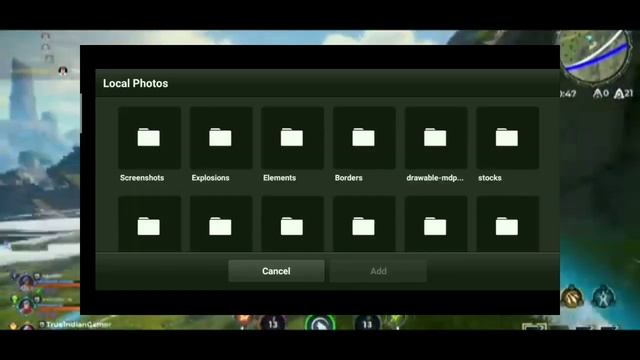Tap the TrueIndianGamer player name
640x360 pixels.
78,324
